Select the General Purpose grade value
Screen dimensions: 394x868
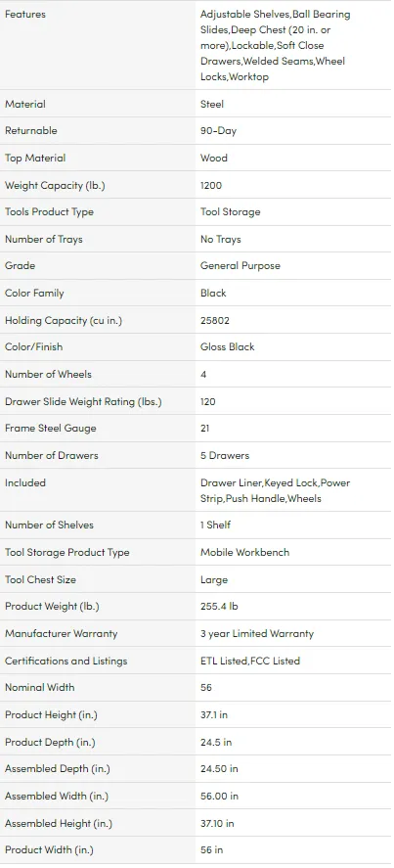(241, 266)
